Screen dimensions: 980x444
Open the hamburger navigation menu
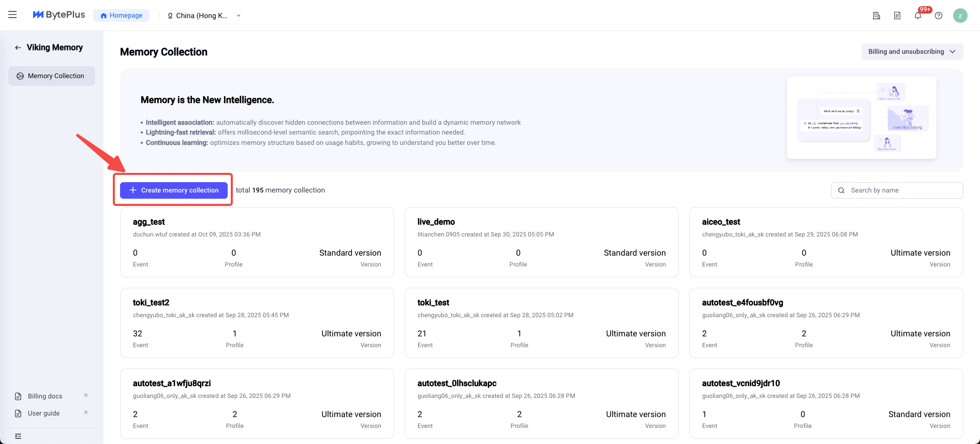tap(12, 15)
